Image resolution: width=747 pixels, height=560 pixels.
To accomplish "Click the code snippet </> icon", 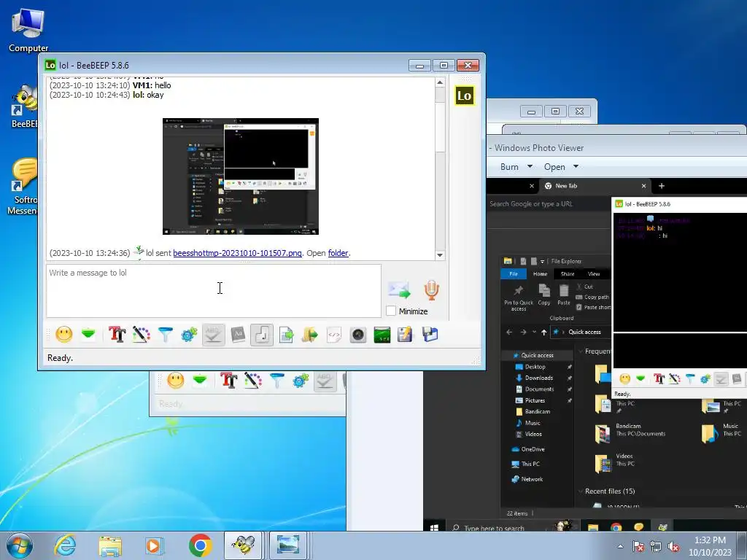I will (x=334, y=334).
